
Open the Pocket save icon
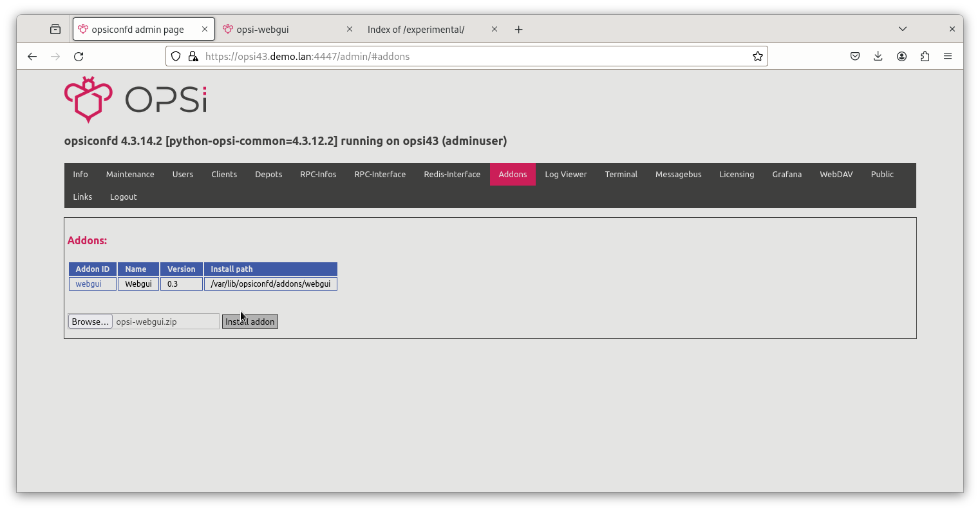point(855,57)
